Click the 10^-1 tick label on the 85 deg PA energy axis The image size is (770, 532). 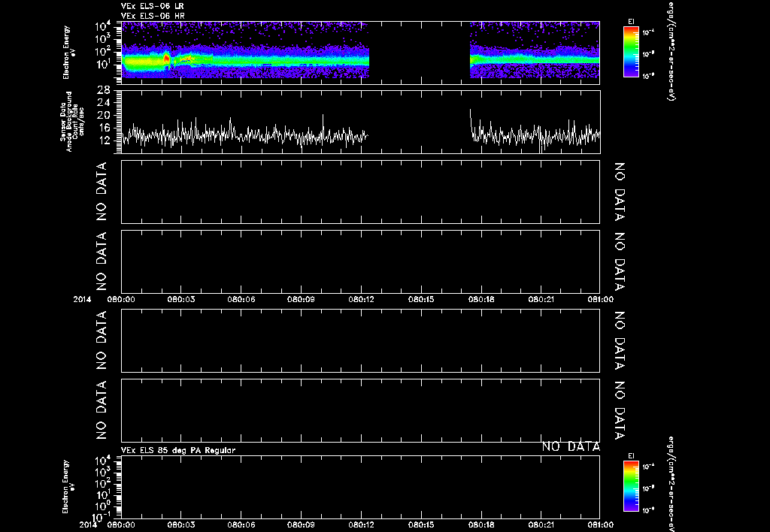[100, 517]
